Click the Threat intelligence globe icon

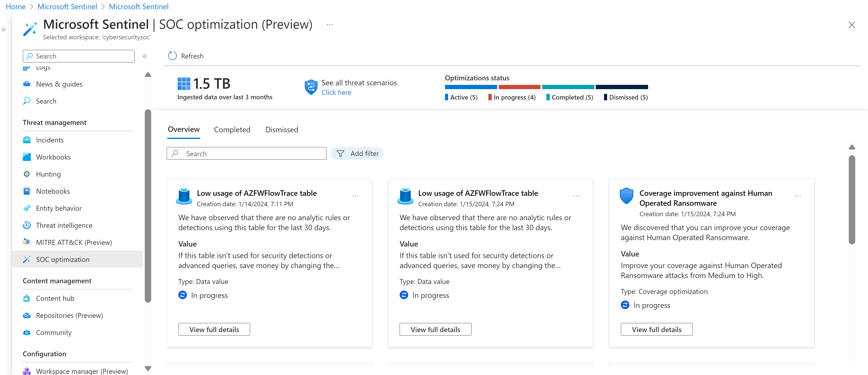(27, 225)
